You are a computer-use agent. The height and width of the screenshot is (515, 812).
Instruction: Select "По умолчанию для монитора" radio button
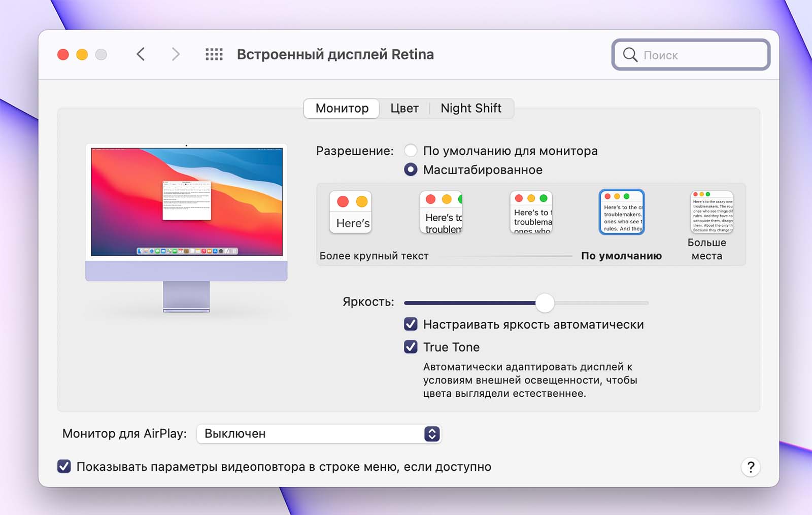coord(411,151)
